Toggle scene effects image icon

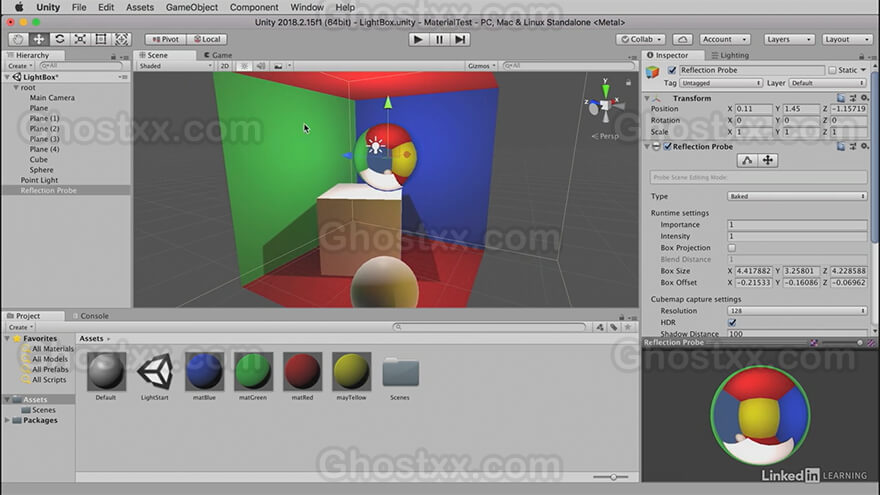pos(278,66)
